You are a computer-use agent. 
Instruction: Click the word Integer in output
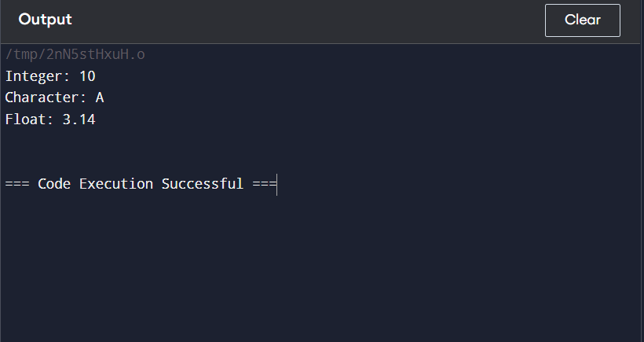point(33,76)
